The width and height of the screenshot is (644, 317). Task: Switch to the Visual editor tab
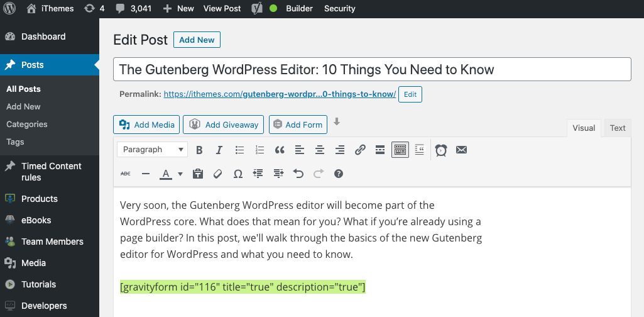click(584, 128)
